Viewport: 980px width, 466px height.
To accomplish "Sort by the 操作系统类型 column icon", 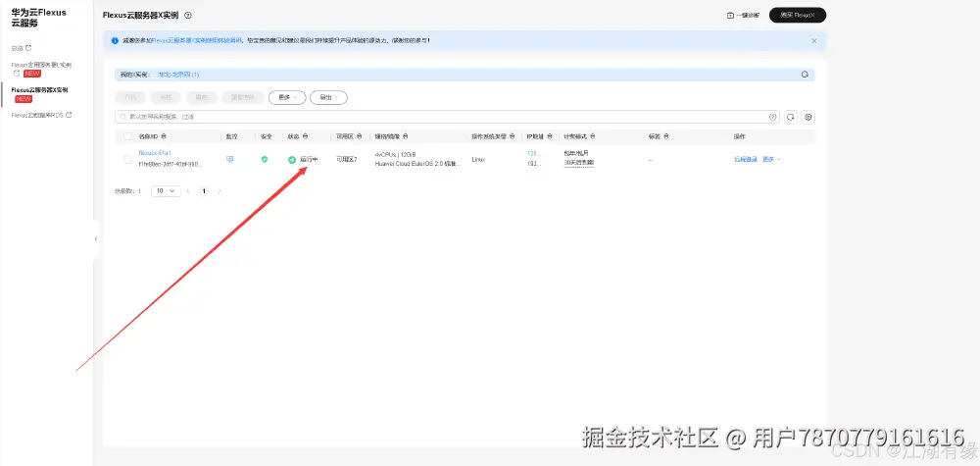I will [513, 136].
